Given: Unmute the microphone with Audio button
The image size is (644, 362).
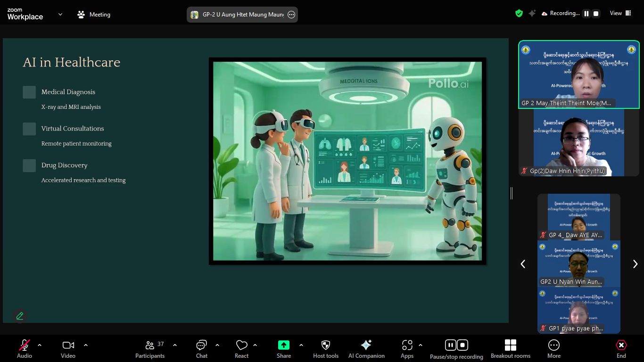Looking at the screenshot, I should pos(25,349).
